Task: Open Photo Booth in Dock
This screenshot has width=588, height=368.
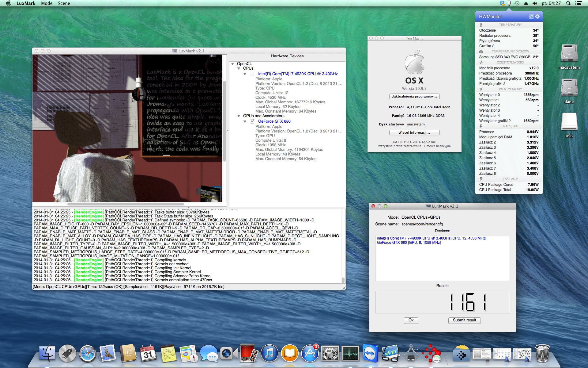Action: coord(249,353)
